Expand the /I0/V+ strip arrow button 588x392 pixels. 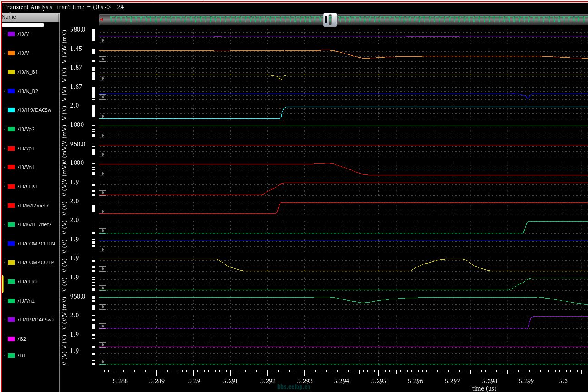(103, 40)
